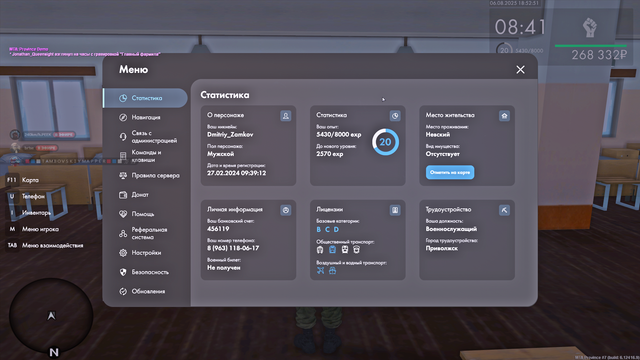Image resolution: width=640 pixels, height=360 pixels.
Task: Click the green health bar in HUD
Action: click(590, 46)
